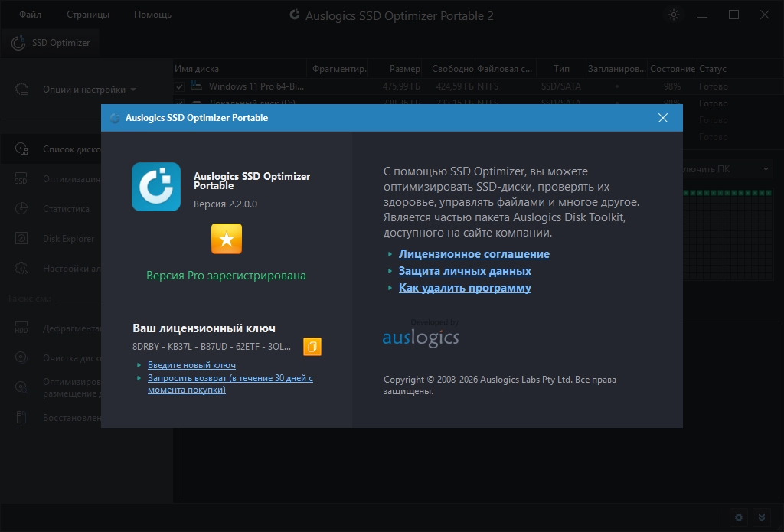
Task: Click the settings gear in bottom bar
Action: tap(739, 517)
